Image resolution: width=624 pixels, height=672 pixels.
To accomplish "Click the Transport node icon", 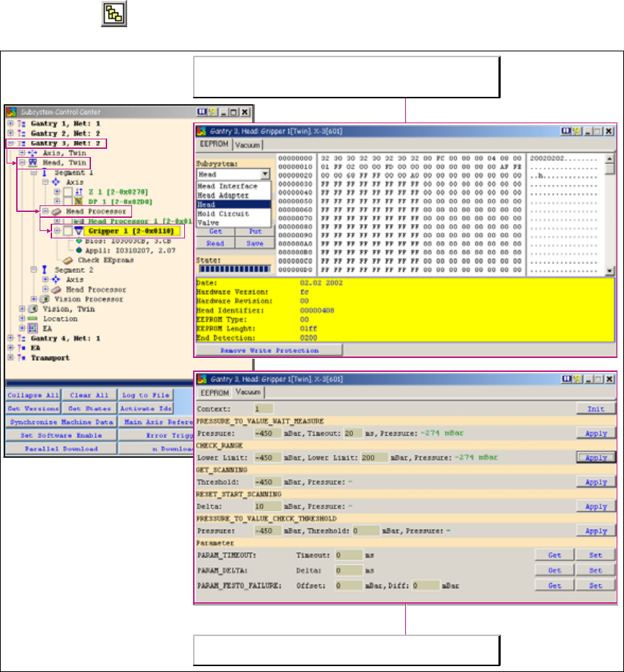I will tap(21, 358).
